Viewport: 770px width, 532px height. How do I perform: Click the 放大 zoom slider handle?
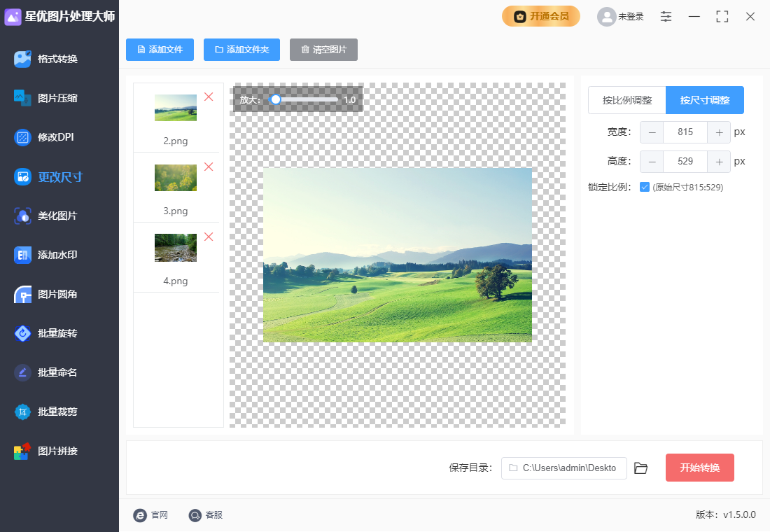(276, 99)
